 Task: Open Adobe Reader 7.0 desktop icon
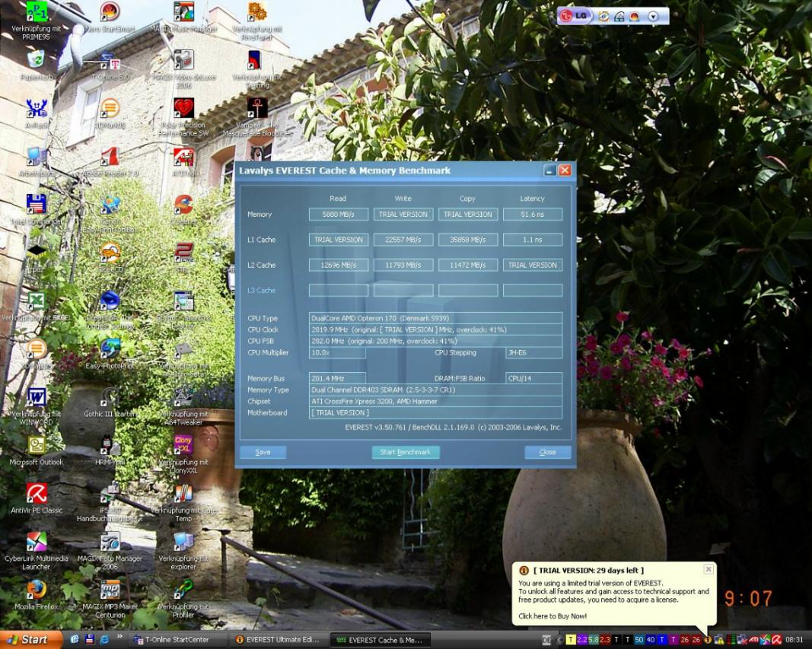point(110,156)
